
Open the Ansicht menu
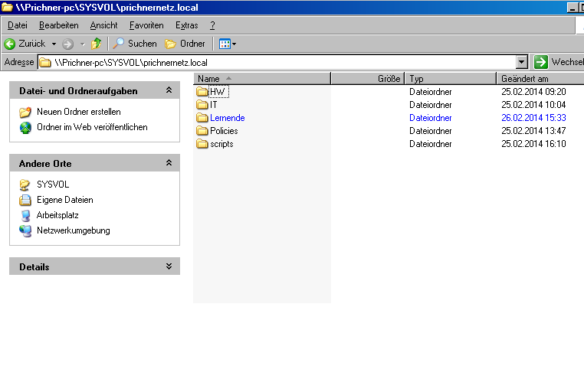[104, 25]
